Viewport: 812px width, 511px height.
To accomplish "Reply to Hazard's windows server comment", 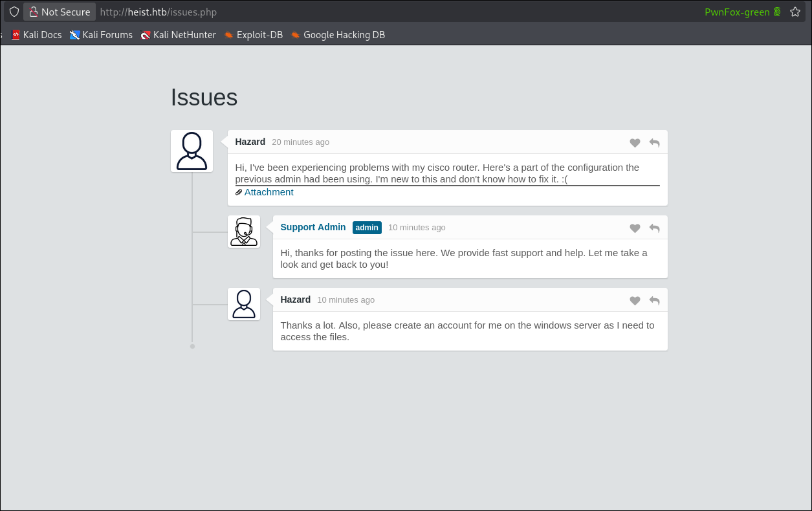I will 654,301.
